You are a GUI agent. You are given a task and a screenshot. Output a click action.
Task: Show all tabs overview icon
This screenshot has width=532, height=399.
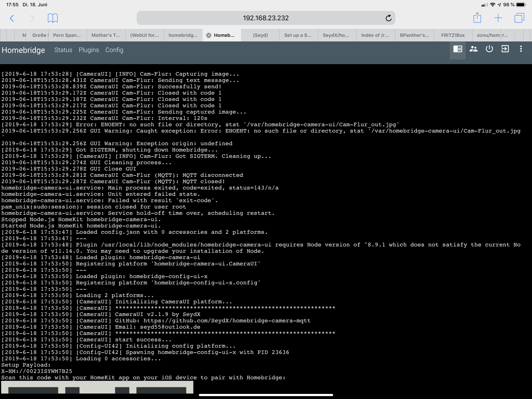[519, 18]
